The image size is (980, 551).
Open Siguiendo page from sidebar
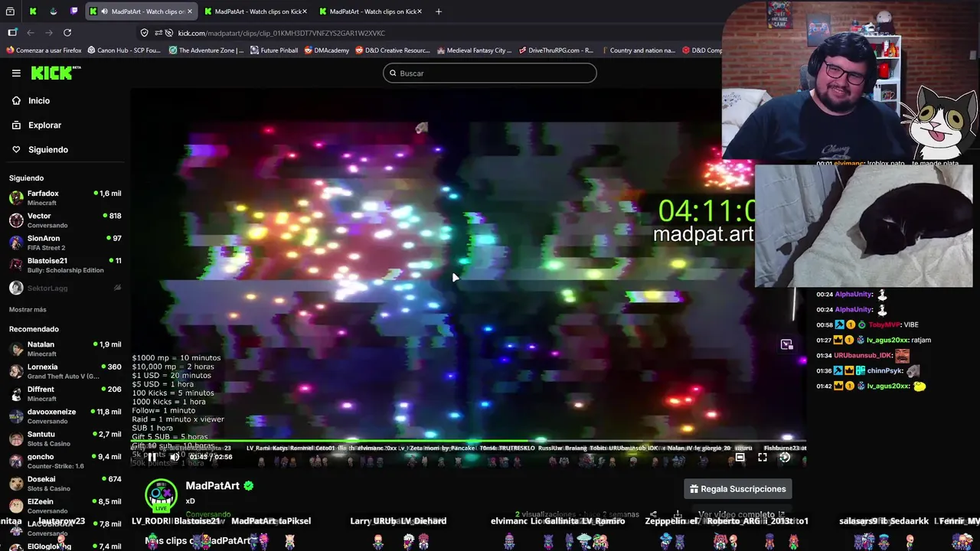click(48, 149)
